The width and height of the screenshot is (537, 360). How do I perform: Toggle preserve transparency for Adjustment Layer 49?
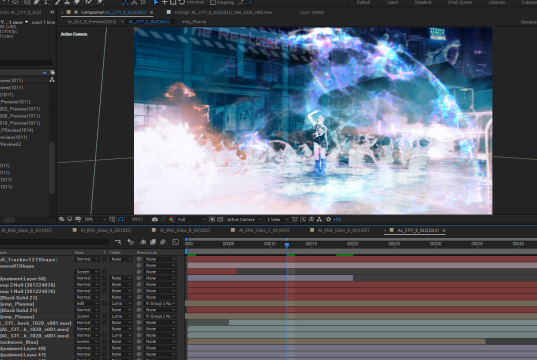(104, 348)
